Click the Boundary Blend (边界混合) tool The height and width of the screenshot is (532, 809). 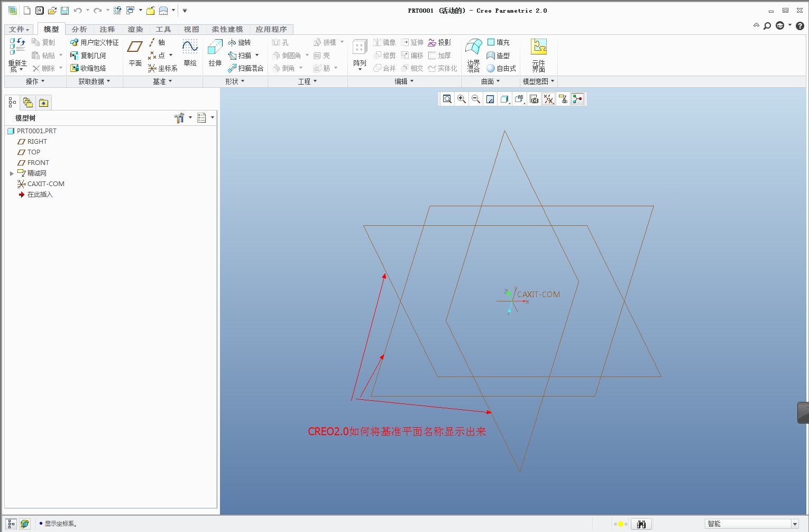[474, 55]
